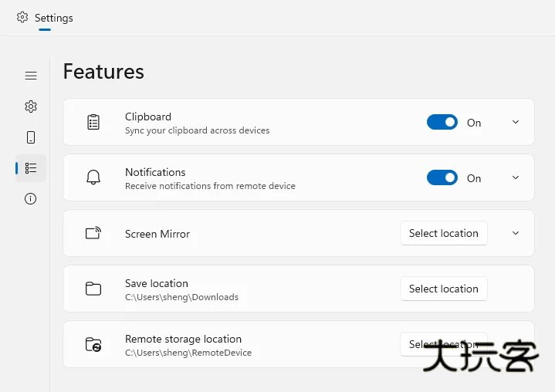Select the Features list icon in sidebar
This screenshot has height=392, width=555.
pyautogui.click(x=31, y=167)
